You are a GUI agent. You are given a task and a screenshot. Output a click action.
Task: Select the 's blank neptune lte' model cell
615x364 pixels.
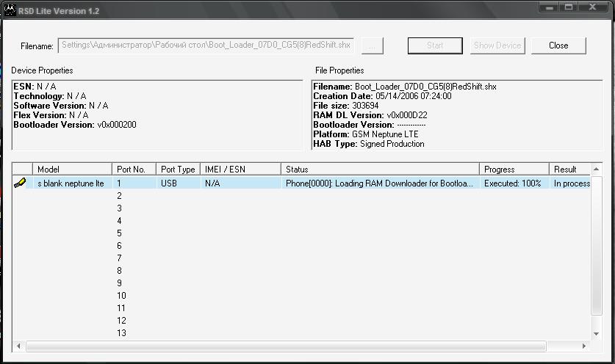(71, 183)
